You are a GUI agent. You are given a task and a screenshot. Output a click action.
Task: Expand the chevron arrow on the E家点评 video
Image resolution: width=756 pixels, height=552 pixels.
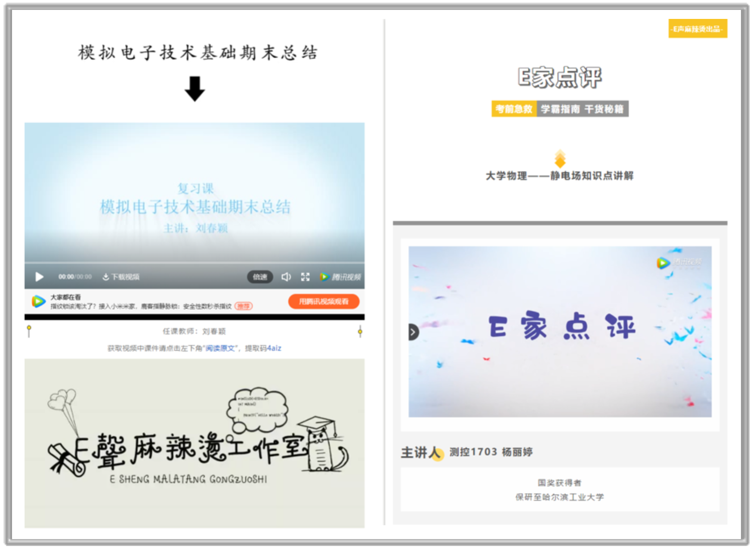coord(413,332)
